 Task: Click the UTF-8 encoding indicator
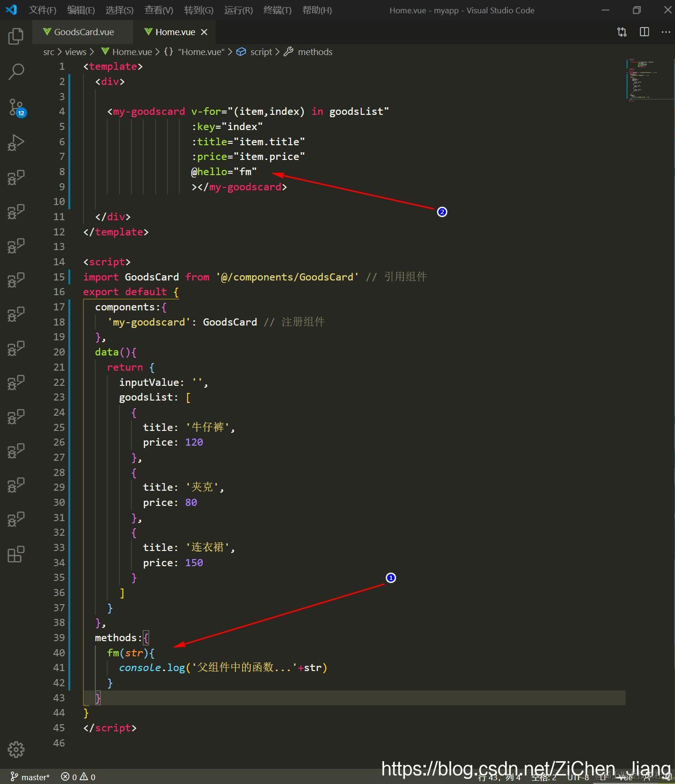[578, 777]
